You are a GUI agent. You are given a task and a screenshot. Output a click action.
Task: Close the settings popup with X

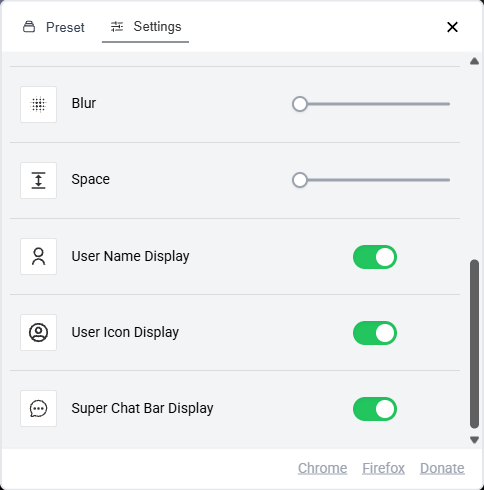pos(452,27)
